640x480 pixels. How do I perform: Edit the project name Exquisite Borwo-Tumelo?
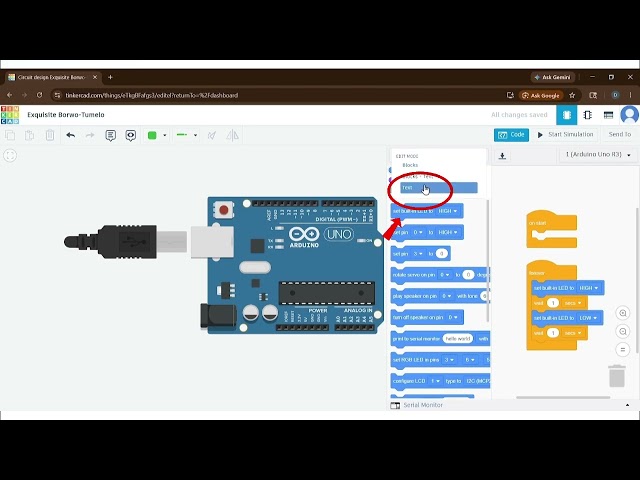(66, 115)
